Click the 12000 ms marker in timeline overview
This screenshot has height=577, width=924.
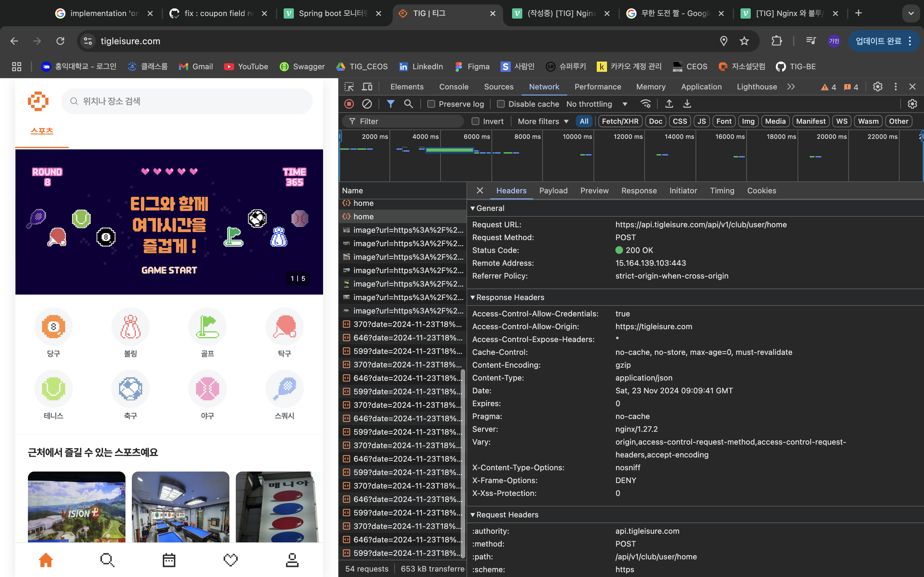628,137
